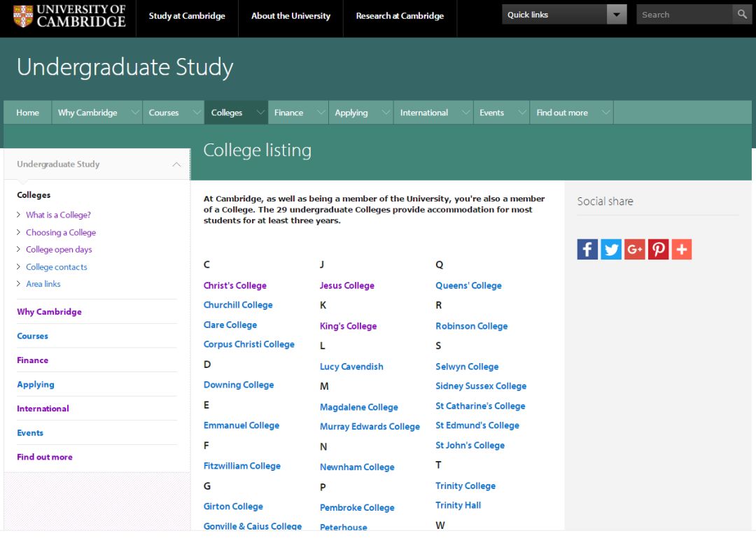Open sidebar 'Find out more' link
Viewport: 756px width, 538px height.
(45, 457)
